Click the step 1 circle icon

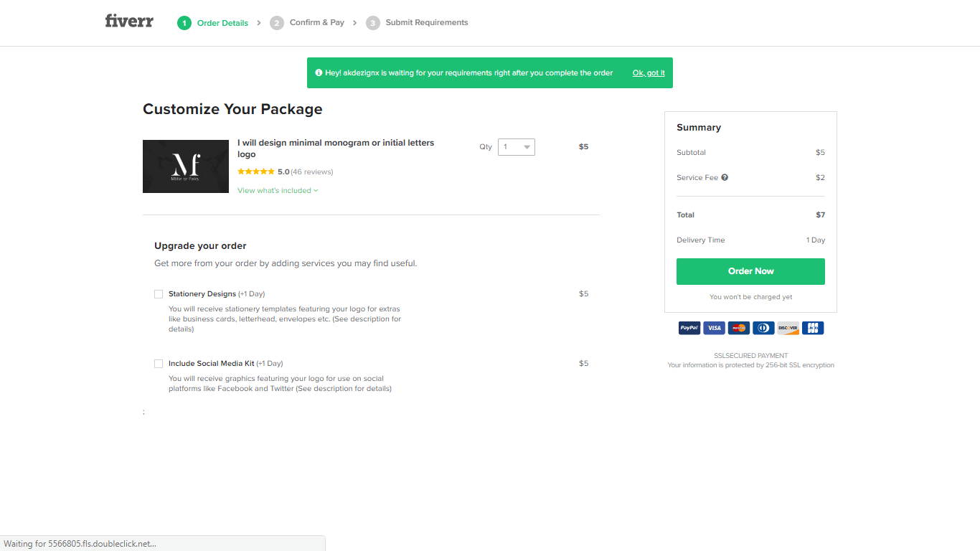(184, 23)
